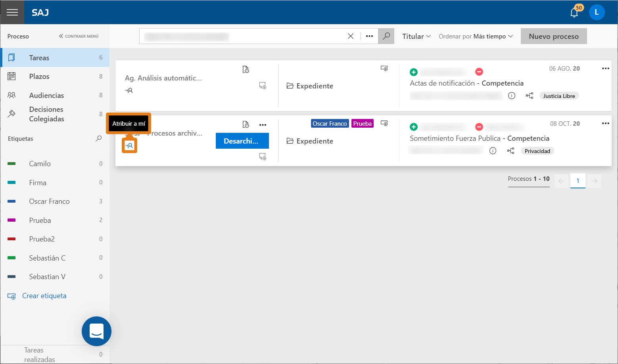Open the user avatar L menu

[597, 12]
